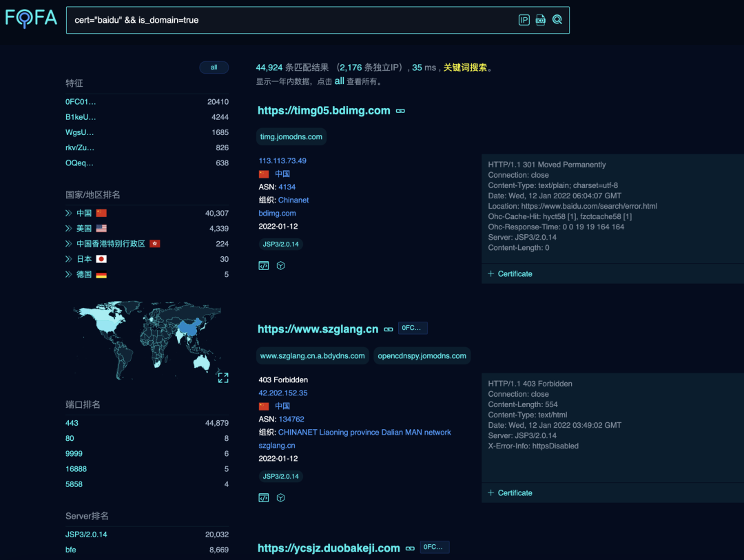Filter by ASN 4134

click(x=287, y=187)
